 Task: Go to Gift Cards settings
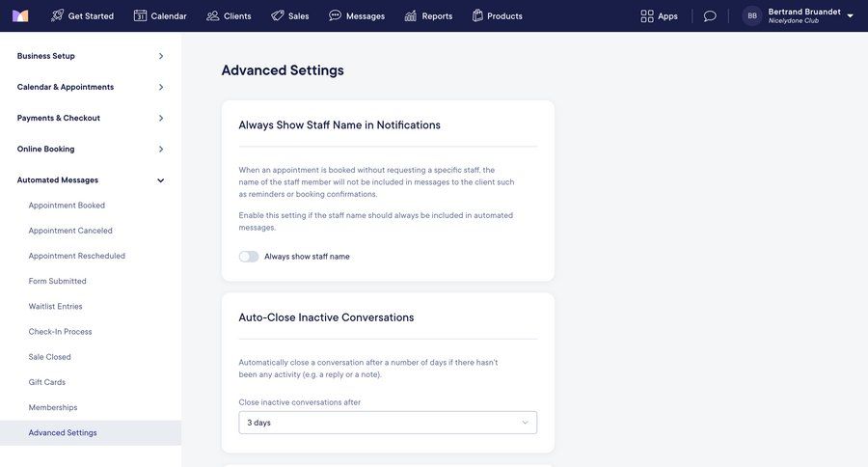pyautogui.click(x=47, y=382)
